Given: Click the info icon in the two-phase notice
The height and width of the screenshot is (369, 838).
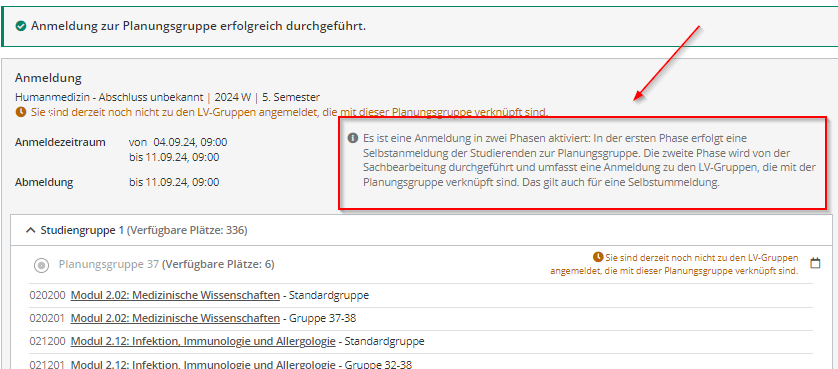Looking at the screenshot, I should [353, 139].
